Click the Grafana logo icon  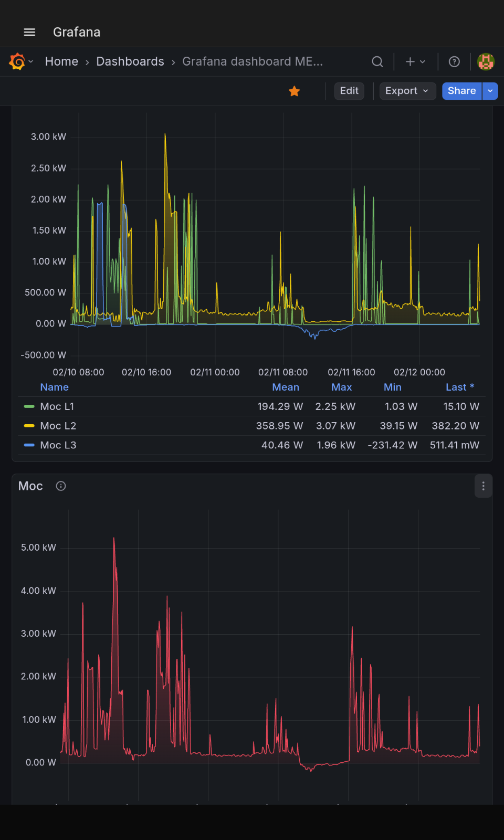(17, 61)
